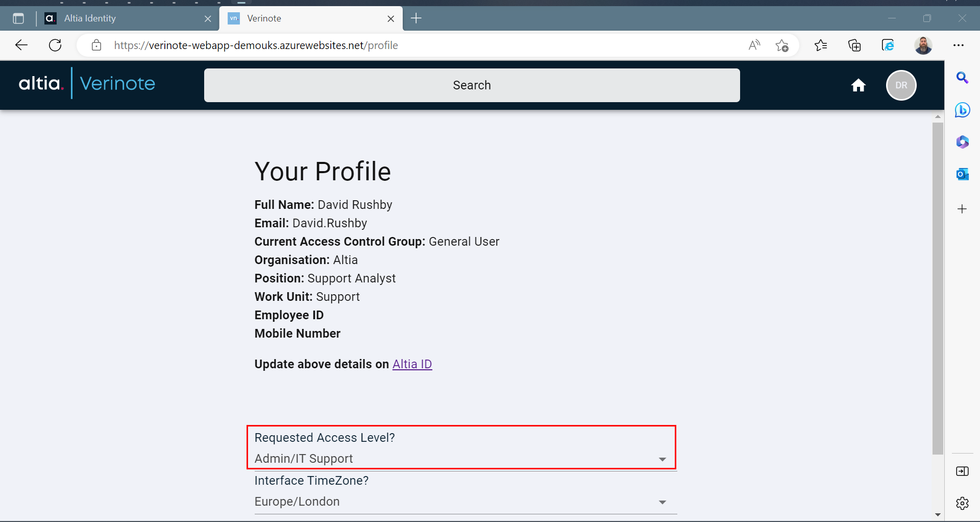
Task: Switch to the Altia Identity tab
Action: pyautogui.click(x=127, y=18)
